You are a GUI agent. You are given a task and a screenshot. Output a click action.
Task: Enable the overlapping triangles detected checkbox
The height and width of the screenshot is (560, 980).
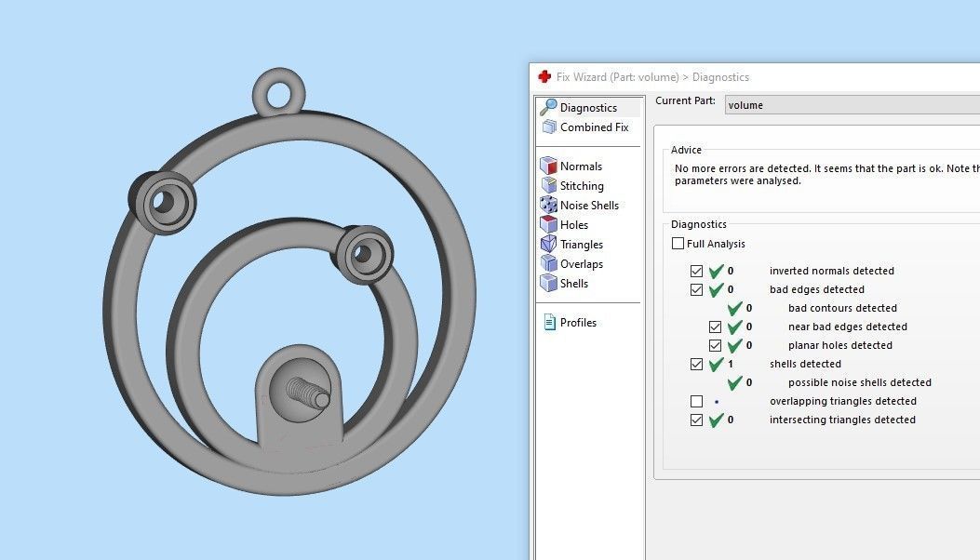[696, 401]
